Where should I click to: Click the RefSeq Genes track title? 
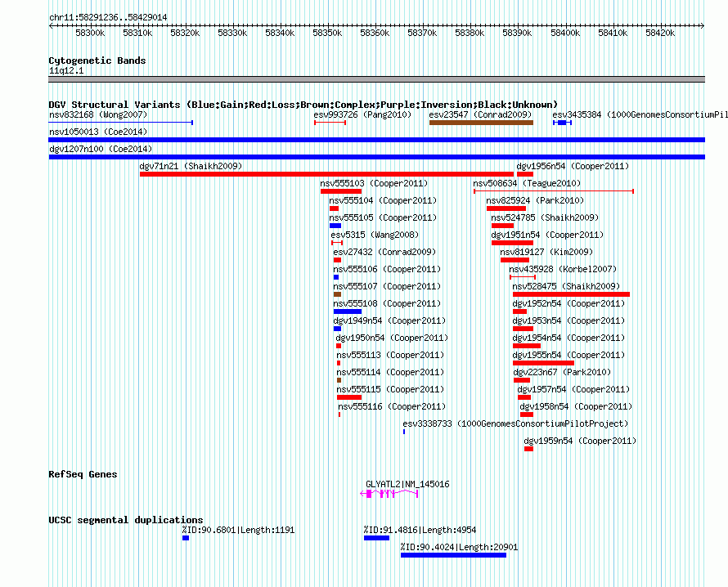[83, 474]
